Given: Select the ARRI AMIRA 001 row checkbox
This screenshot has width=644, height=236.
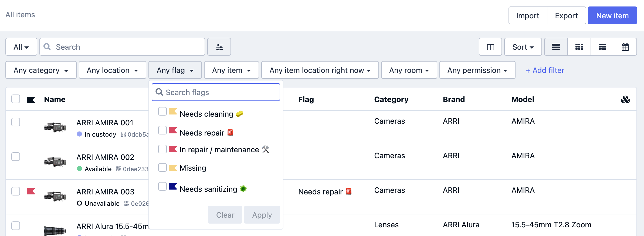Looking at the screenshot, I should point(16,122).
